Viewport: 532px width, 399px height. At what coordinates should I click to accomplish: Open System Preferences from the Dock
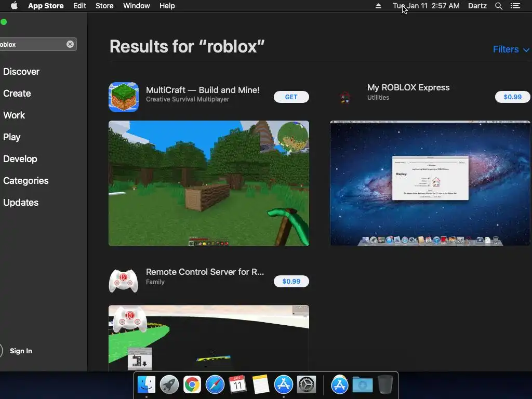pos(307,385)
